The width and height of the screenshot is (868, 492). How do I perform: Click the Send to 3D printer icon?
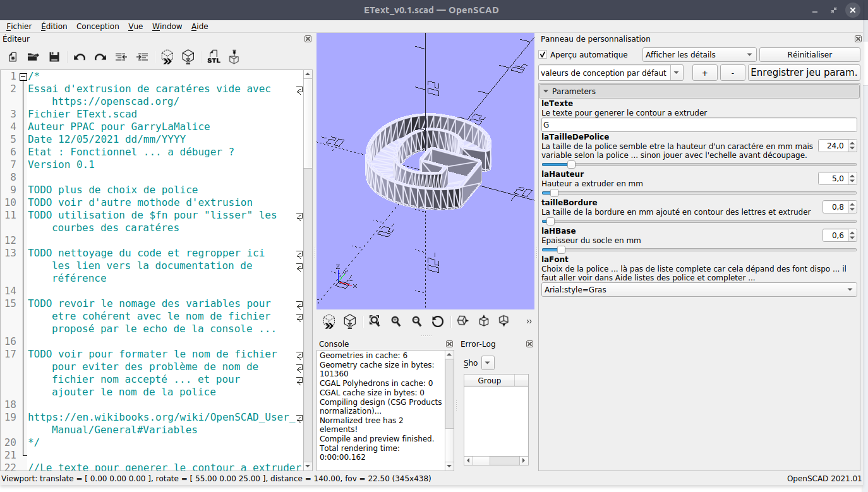pyautogui.click(x=234, y=57)
